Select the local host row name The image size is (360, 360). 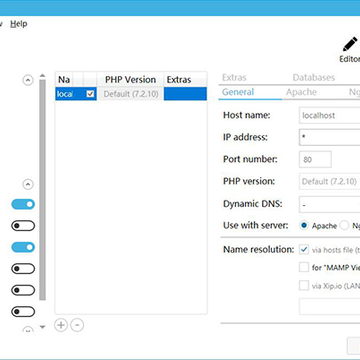(x=65, y=94)
